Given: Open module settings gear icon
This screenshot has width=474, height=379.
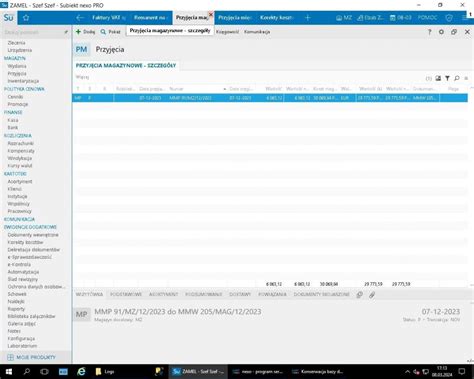Looking at the screenshot, I should pos(441,32).
